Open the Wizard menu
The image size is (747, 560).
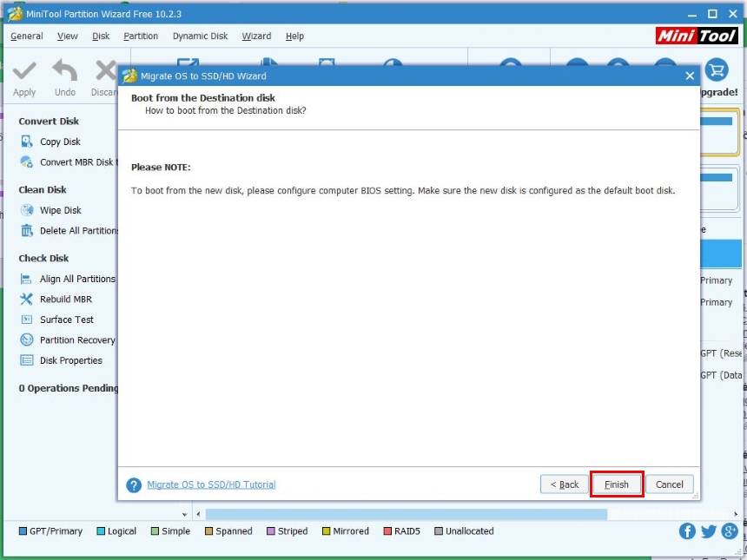point(256,36)
